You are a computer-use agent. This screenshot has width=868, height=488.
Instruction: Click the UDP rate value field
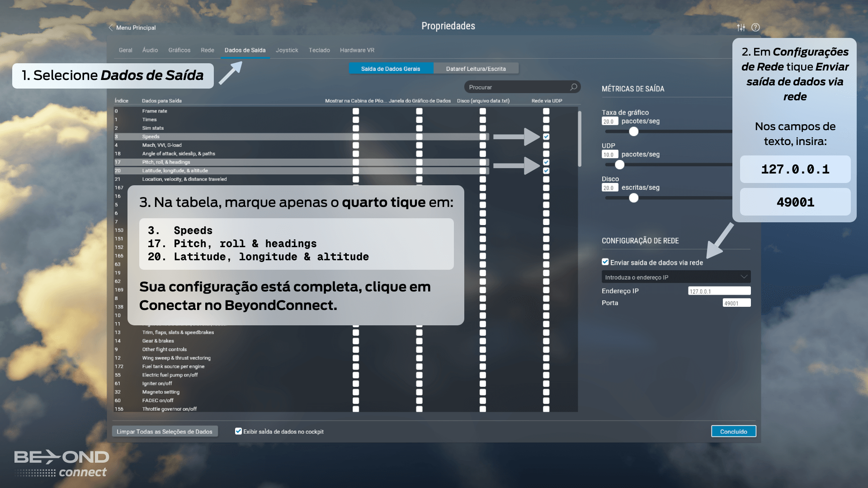pos(610,155)
